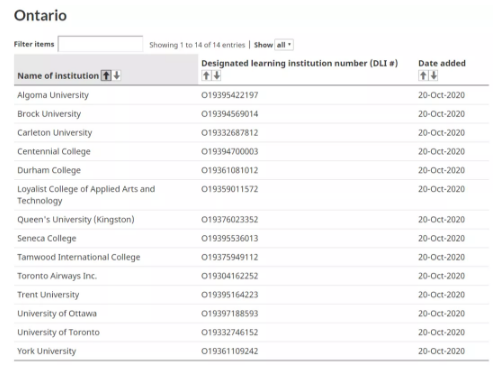Select the Tamwood International College row
Screen dimensions: 499x374
tap(251, 257)
